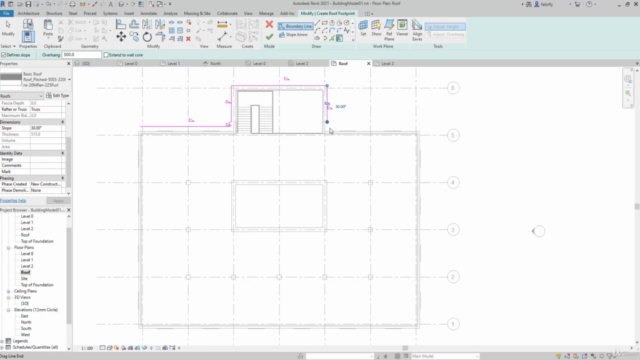Click the Properties help link
The image size is (640, 360).
(x=13, y=200)
